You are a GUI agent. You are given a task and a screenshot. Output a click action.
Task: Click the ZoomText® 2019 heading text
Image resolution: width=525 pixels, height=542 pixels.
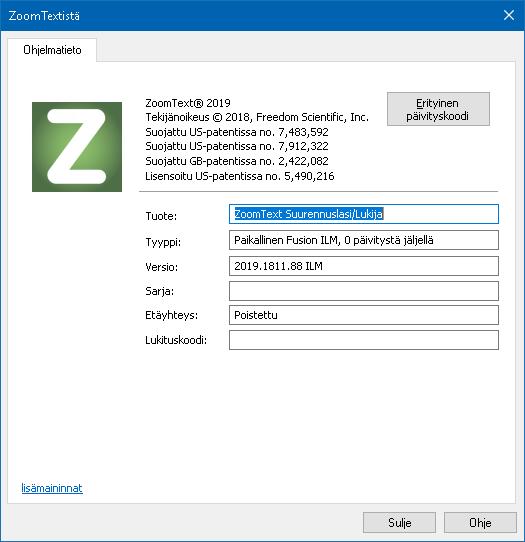188,103
